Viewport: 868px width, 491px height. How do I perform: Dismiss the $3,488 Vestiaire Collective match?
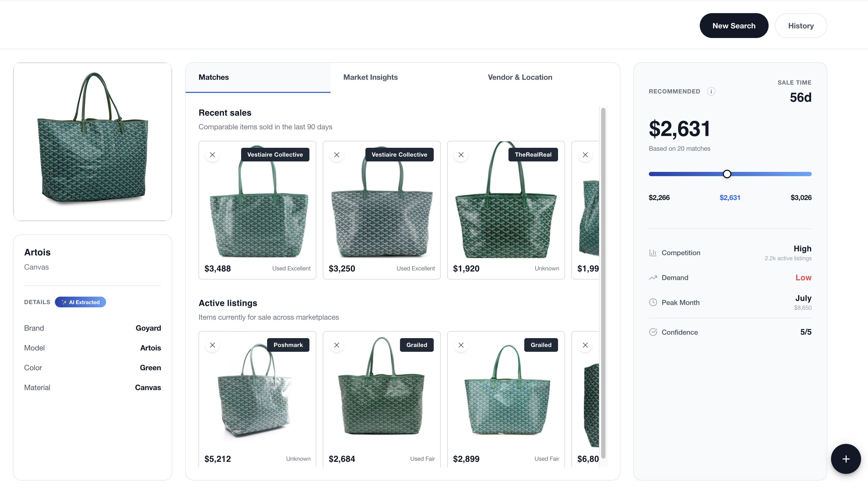pos(212,155)
